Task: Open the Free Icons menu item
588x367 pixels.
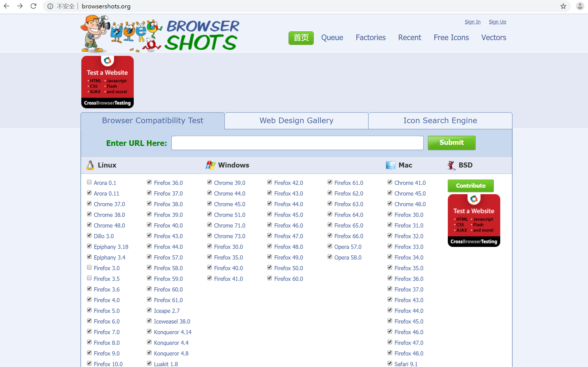Action: pyautogui.click(x=451, y=38)
